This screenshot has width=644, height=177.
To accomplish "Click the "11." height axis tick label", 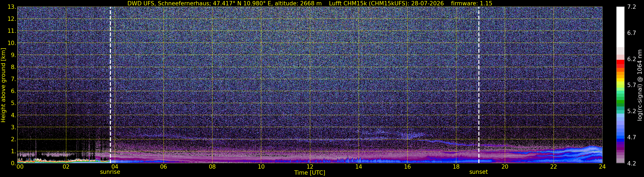I will coord(12,31).
